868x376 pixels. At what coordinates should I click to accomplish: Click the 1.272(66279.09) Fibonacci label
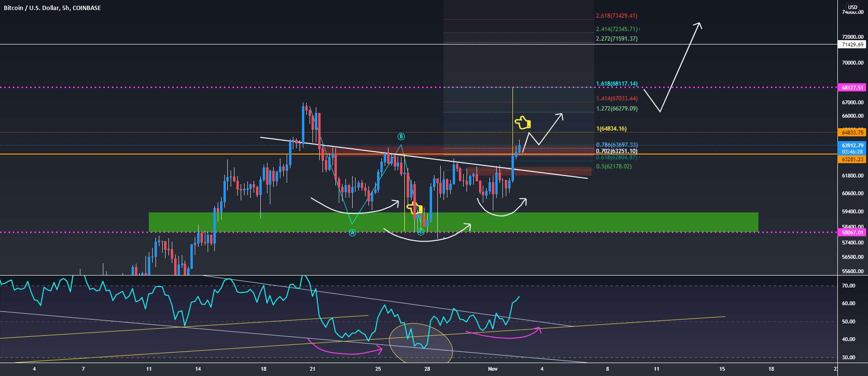[x=616, y=109]
